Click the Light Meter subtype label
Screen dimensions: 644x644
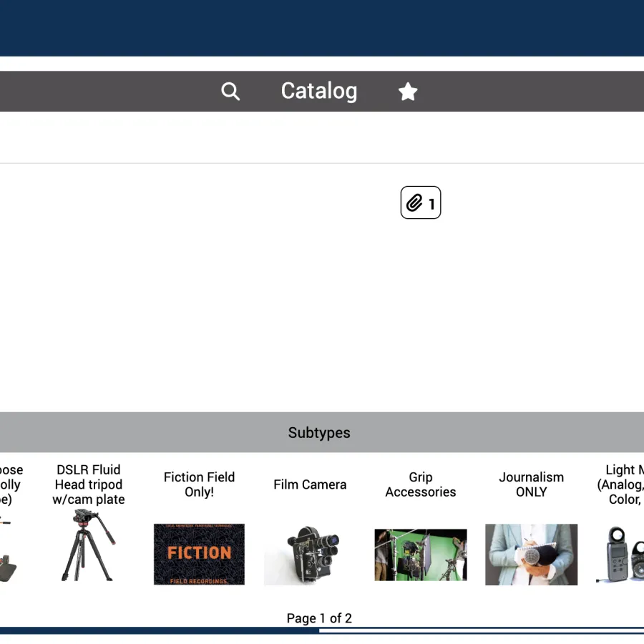coord(621,484)
